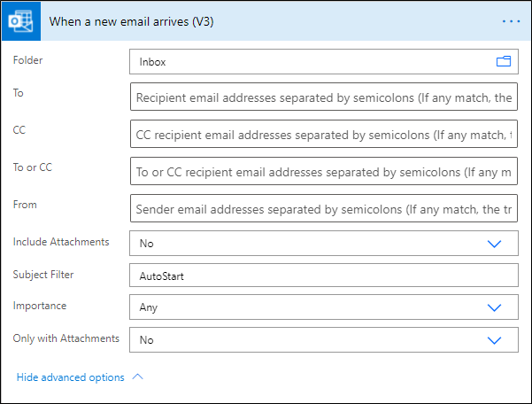The height and width of the screenshot is (404, 532).
Task: Open the folder picker icon
Action: tap(504, 62)
